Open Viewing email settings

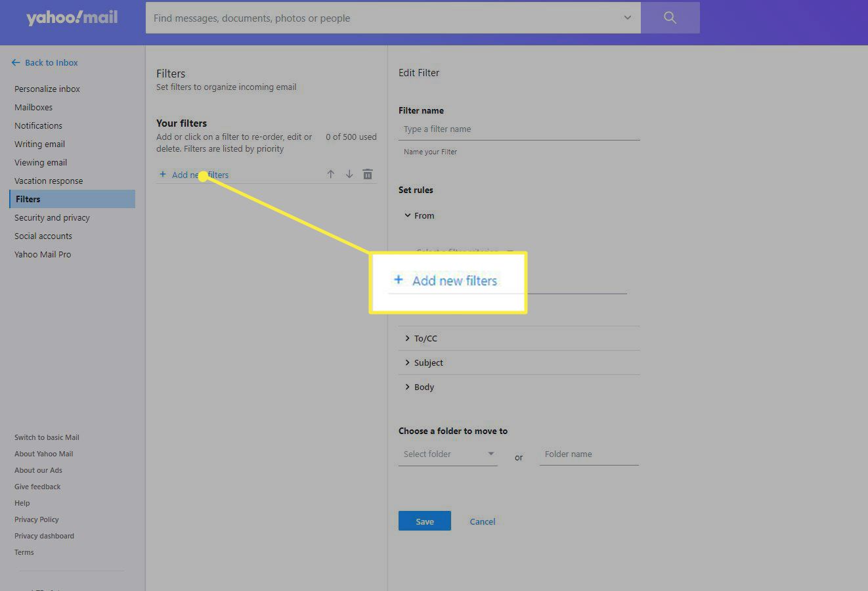[41, 162]
